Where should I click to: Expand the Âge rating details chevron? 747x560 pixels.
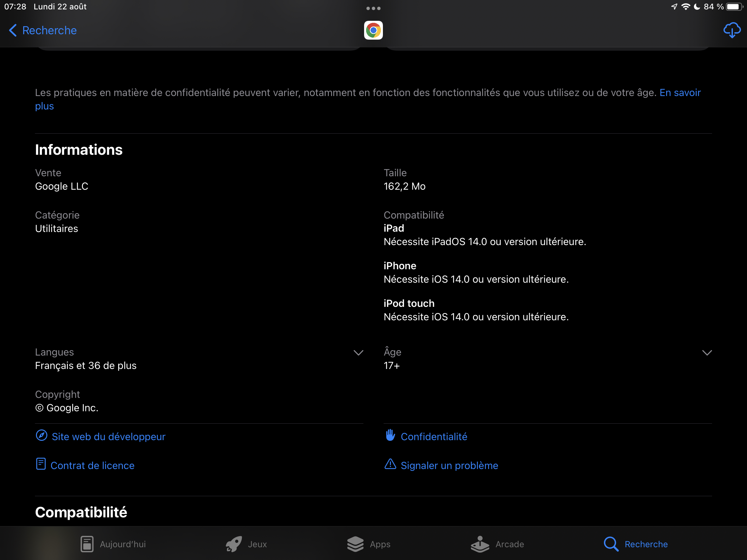pyautogui.click(x=707, y=353)
